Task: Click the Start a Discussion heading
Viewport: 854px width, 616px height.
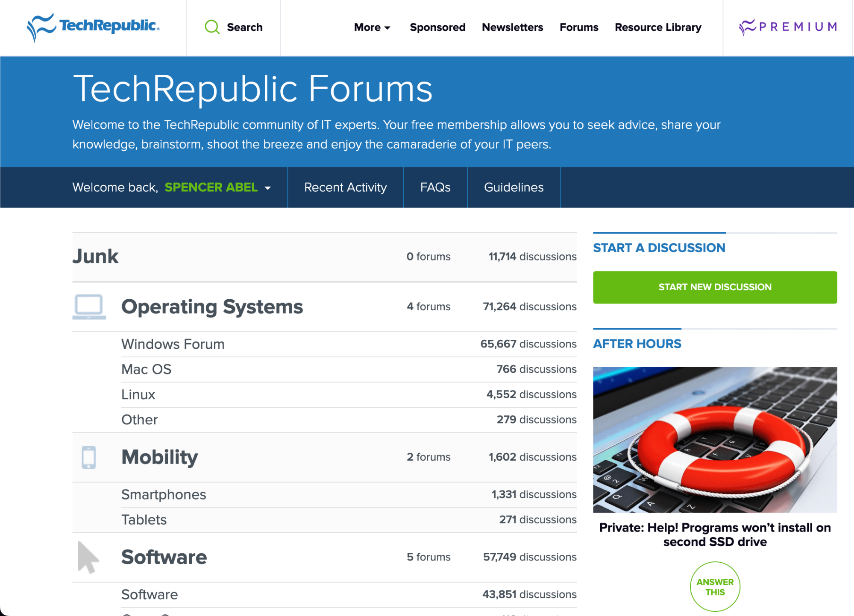Action: click(x=659, y=248)
